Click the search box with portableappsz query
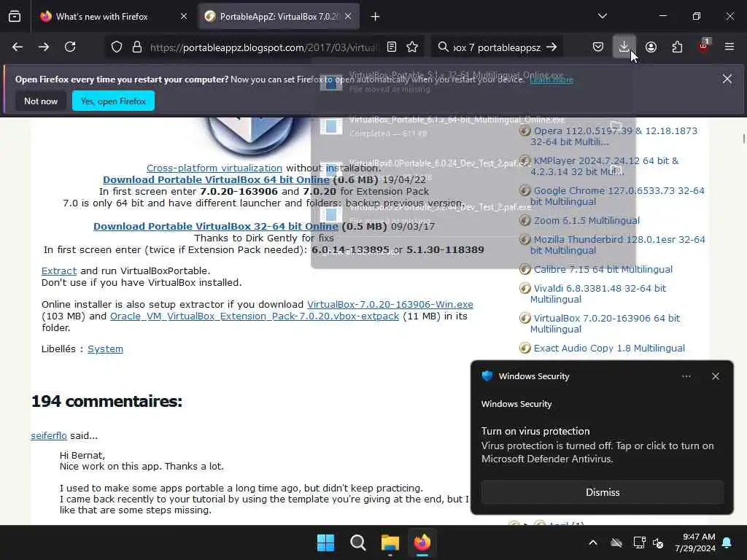Screen dimensions: 747x560 496,47
